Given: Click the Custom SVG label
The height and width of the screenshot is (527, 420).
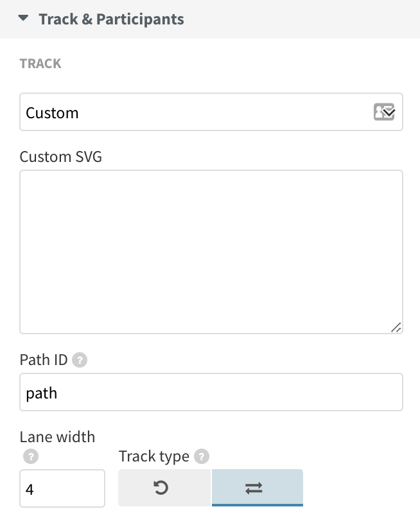Looking at the screenshot, I should point(61,156).
